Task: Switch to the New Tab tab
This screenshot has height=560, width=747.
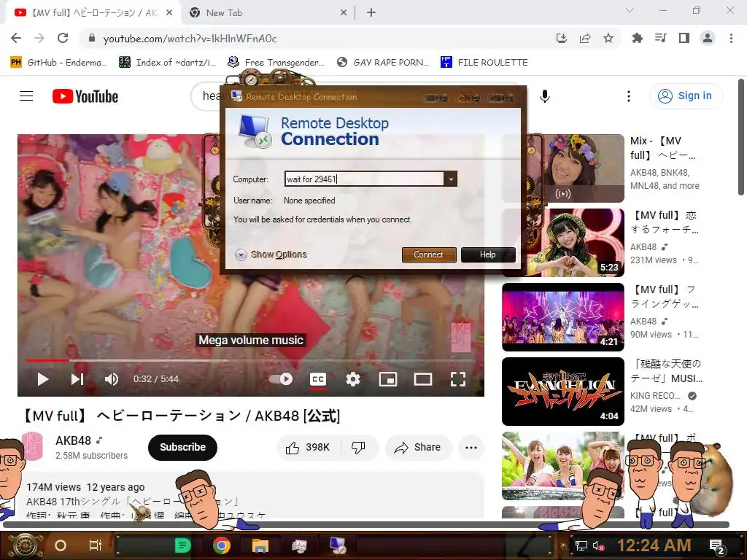Action: coord(268,13)
